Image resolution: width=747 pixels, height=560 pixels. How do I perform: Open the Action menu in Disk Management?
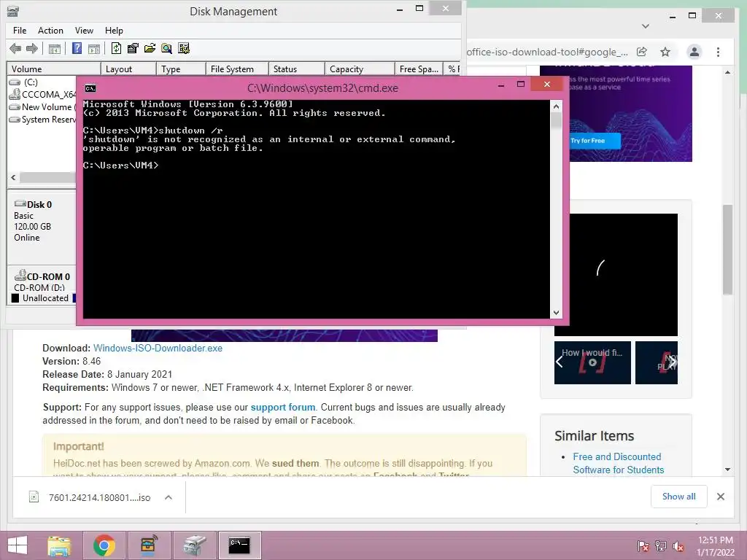(x=50, y=31)
